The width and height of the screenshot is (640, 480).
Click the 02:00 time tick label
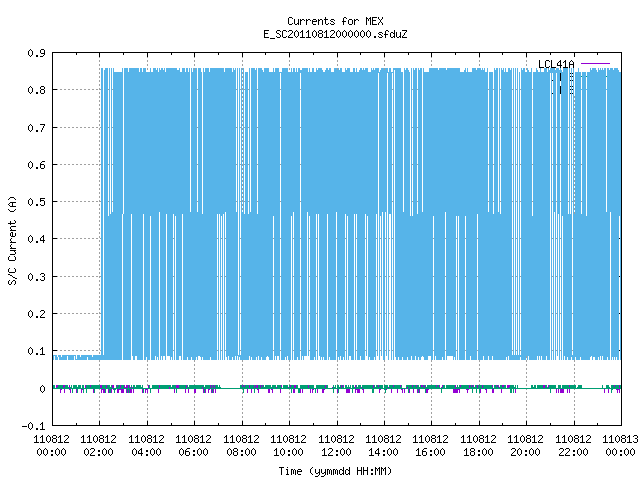pyautogui.click(x=98, y=452)
